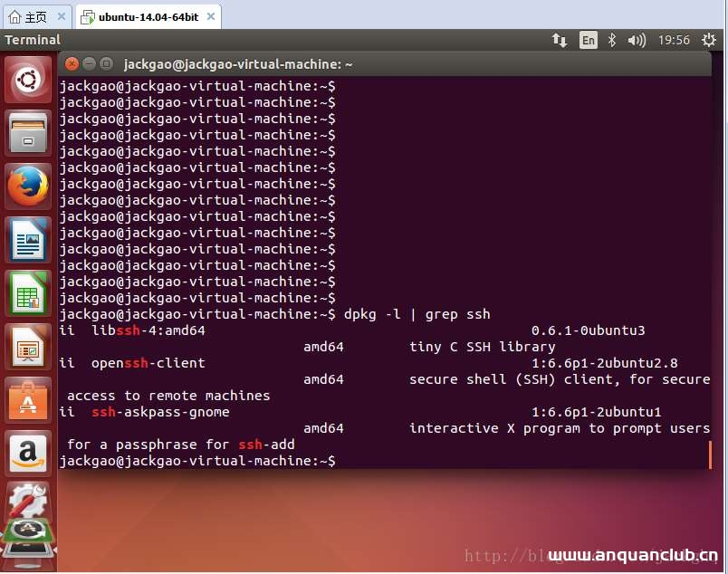Click the keyboard layout En indicator
This screenshot has height=574, width=728.
point(587,40)
